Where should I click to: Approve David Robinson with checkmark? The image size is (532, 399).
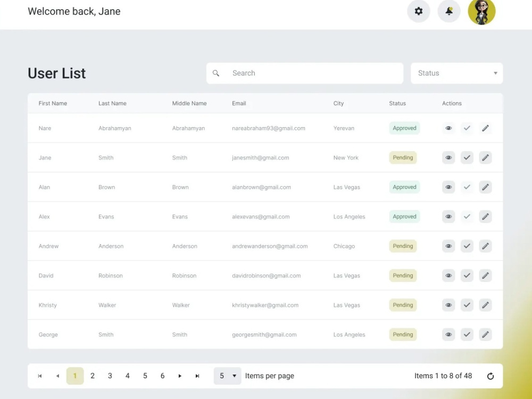tap(467, 276)
